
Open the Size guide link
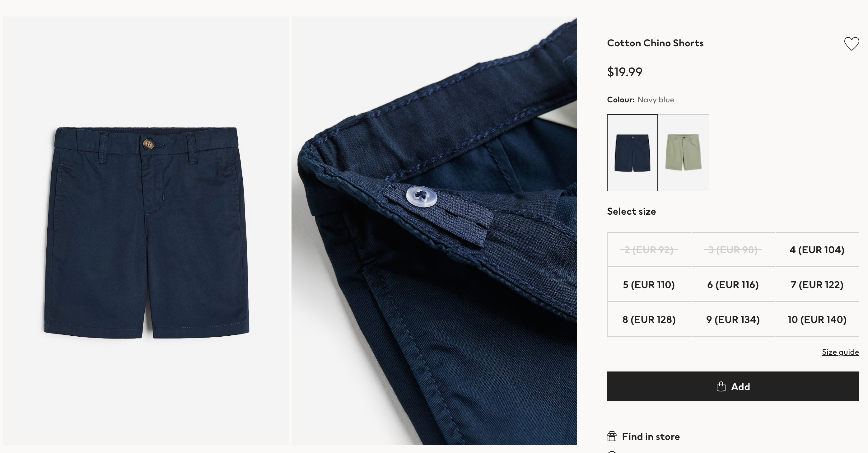(840, 352)
